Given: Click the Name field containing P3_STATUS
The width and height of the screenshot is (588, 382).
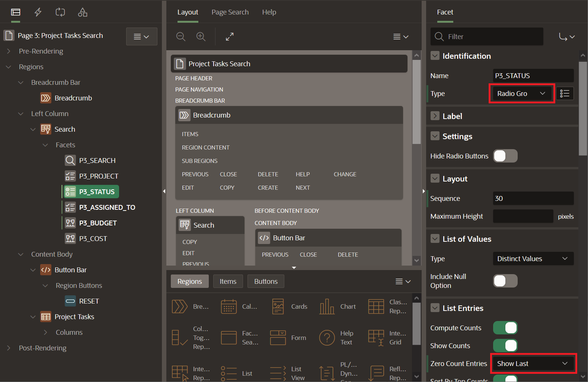Looking at the screenshot, I should coord(533,76).
